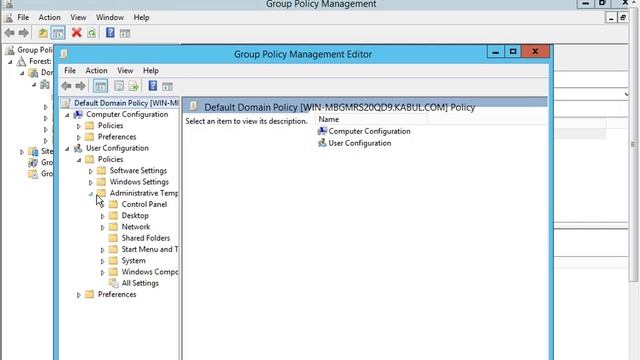640x360 pixels.
Task: Expand Preferences under User Configuration
Action: [x=79, y=295]
